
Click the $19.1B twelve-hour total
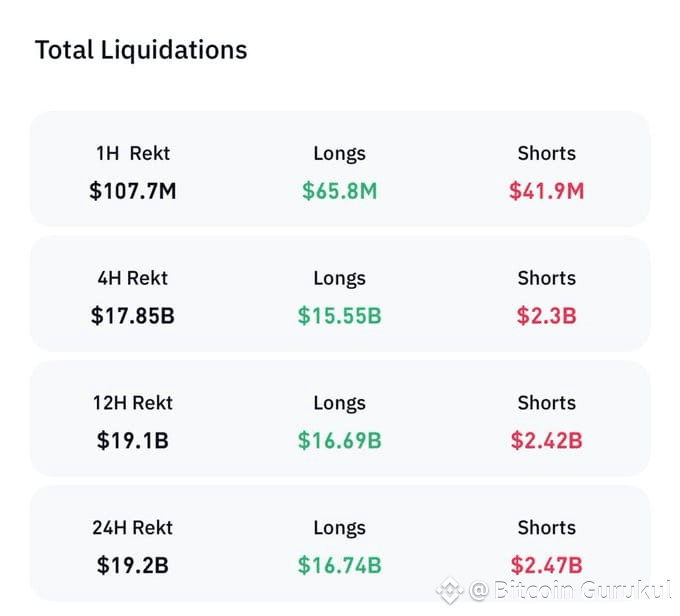tap(133, 440)
